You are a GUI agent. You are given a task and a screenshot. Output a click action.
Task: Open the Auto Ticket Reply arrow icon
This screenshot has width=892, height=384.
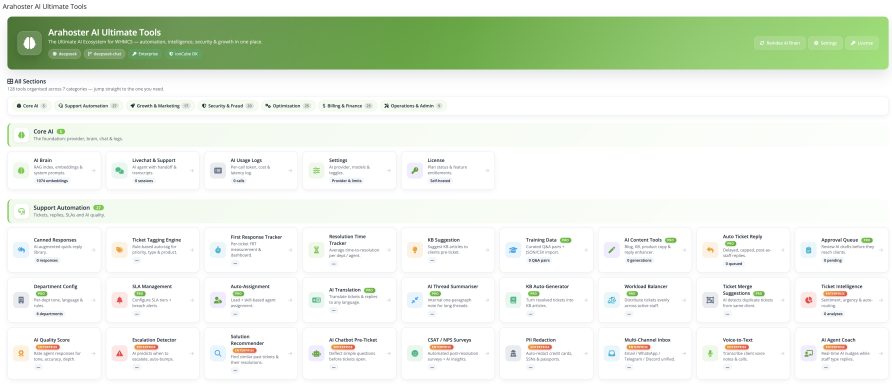tap(711, 250)
